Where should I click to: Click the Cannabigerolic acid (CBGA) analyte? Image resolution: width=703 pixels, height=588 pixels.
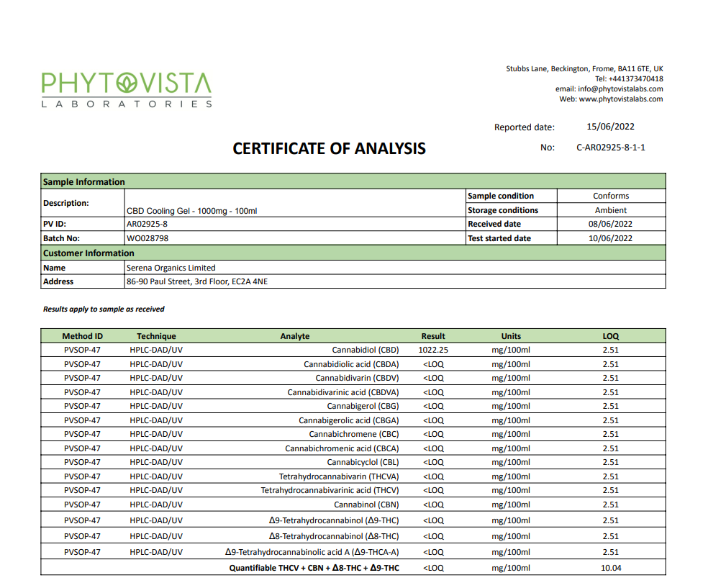coord(349,420)
